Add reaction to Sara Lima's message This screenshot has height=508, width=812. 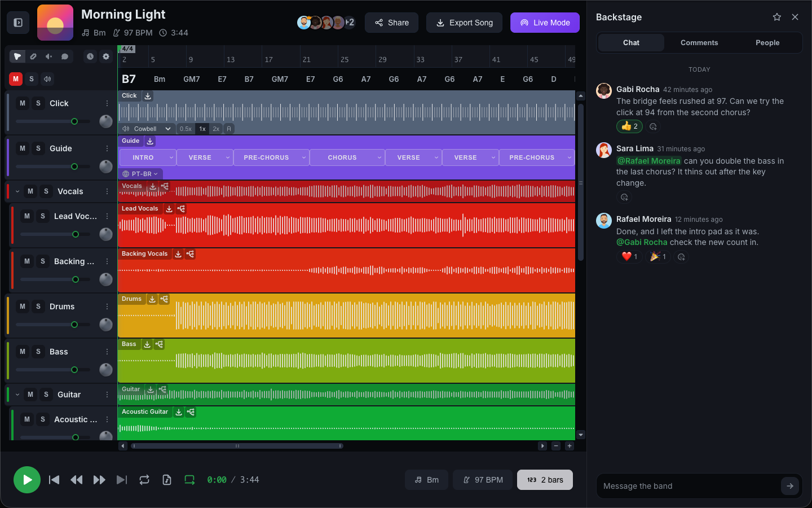(x=624, y=198)
